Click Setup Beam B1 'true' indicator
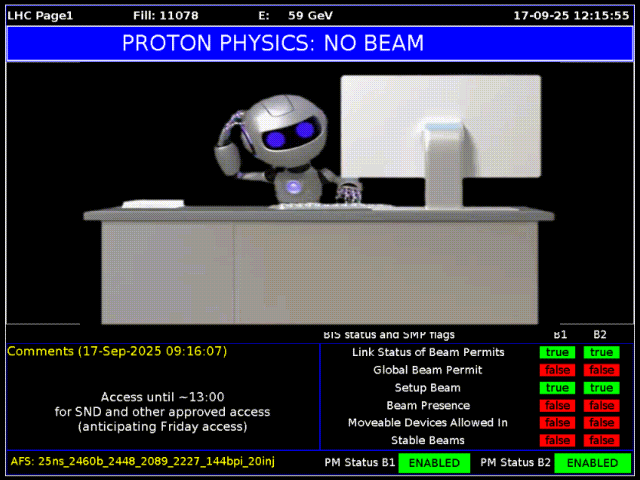This screenshot has width=640, height=480. point(557,388)
